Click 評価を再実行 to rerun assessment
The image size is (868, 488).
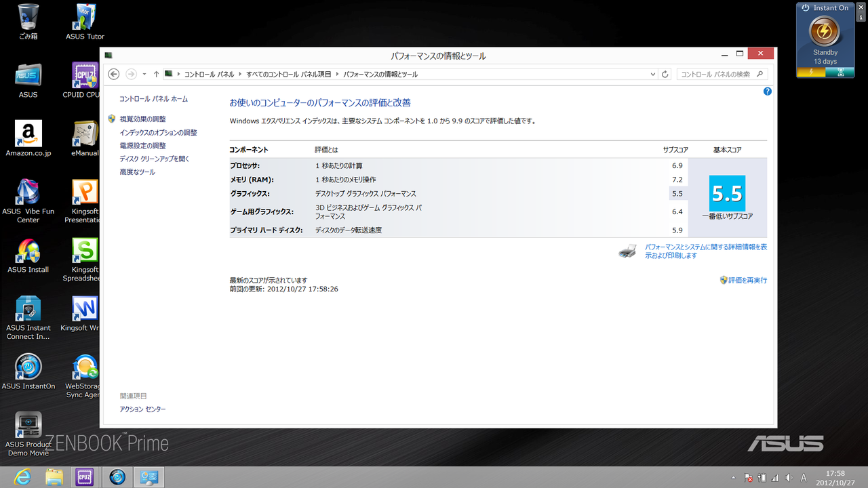(x=747, y=280)
